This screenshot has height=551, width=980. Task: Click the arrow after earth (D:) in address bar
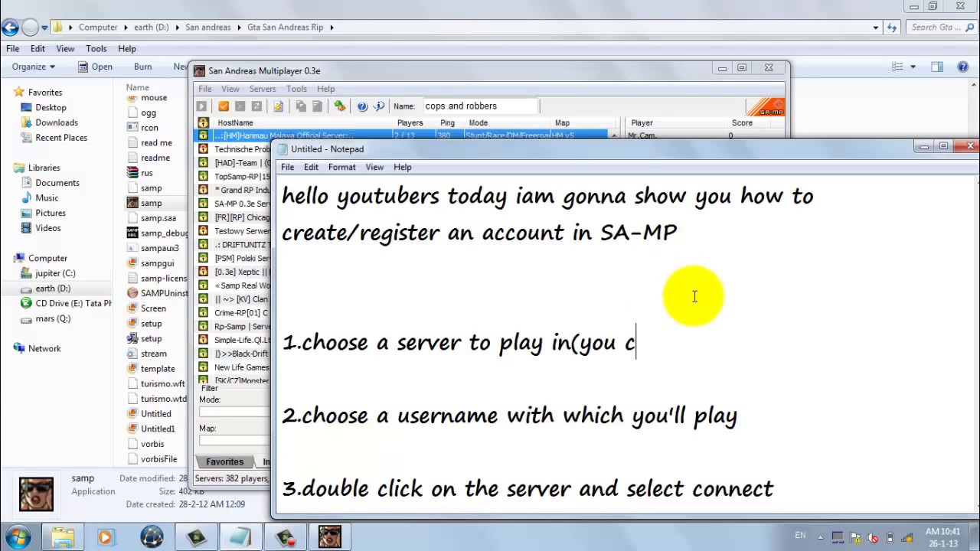(178, 28)
